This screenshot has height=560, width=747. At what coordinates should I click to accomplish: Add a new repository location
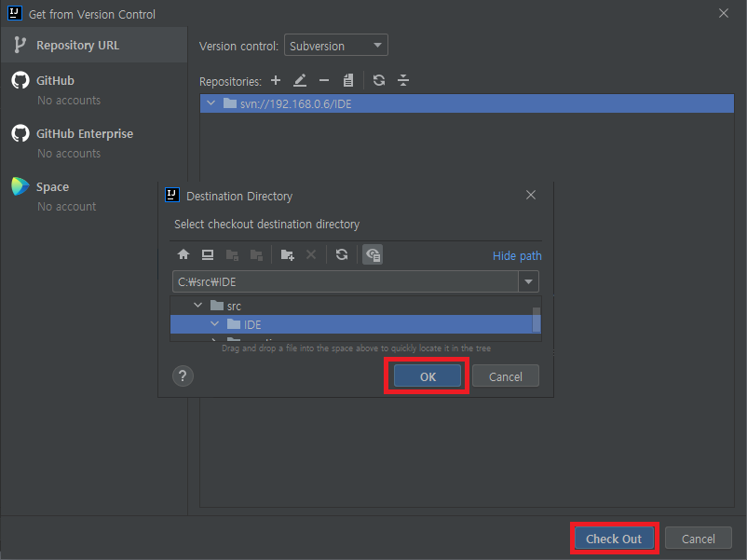pos(276,80)
